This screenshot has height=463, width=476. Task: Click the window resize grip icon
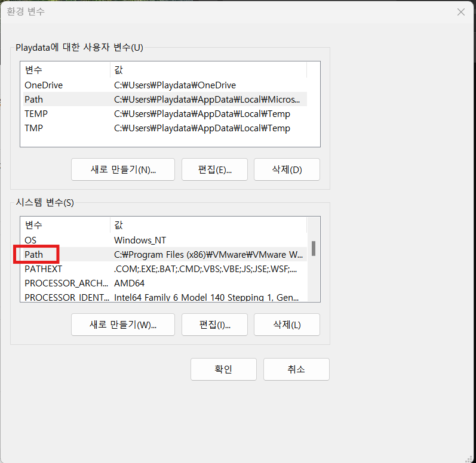(x=469, y=458)
